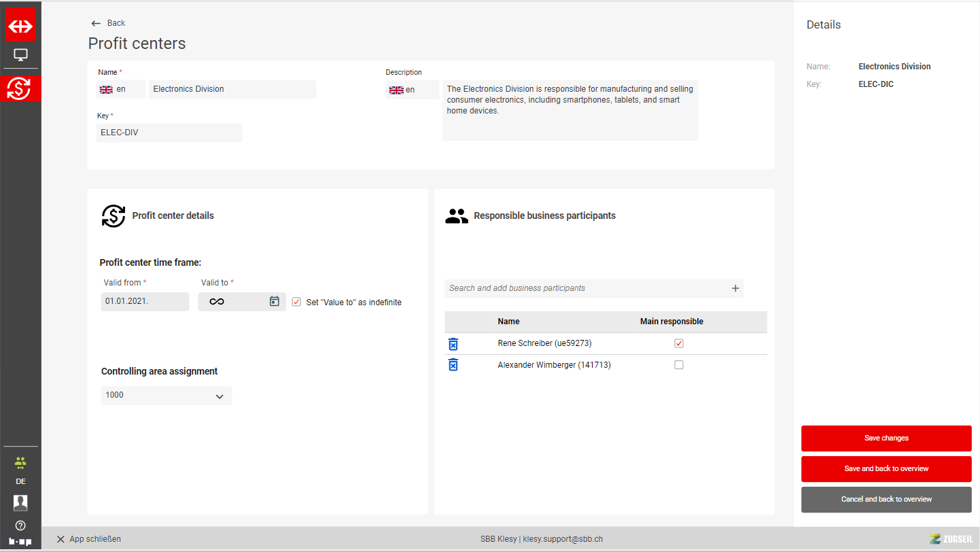Check main responsible for Alexander Wimberger
This screenshot has height=552, width=980.
[678, 365]
